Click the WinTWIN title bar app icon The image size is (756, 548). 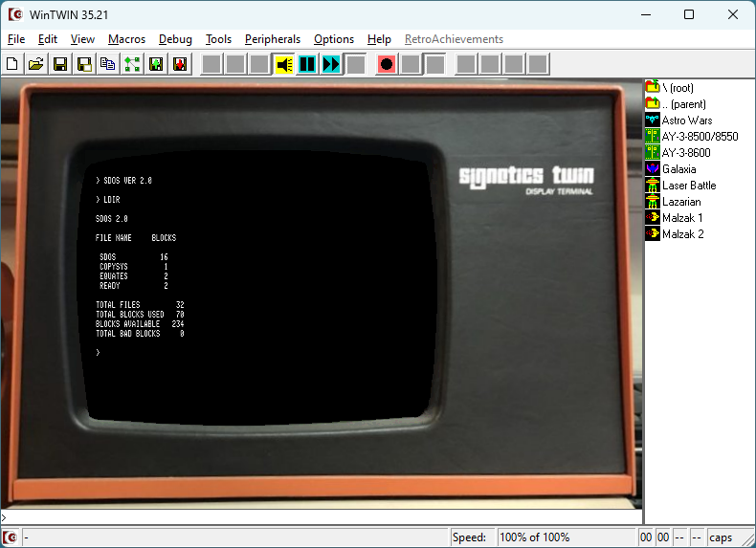pos(15,14)
